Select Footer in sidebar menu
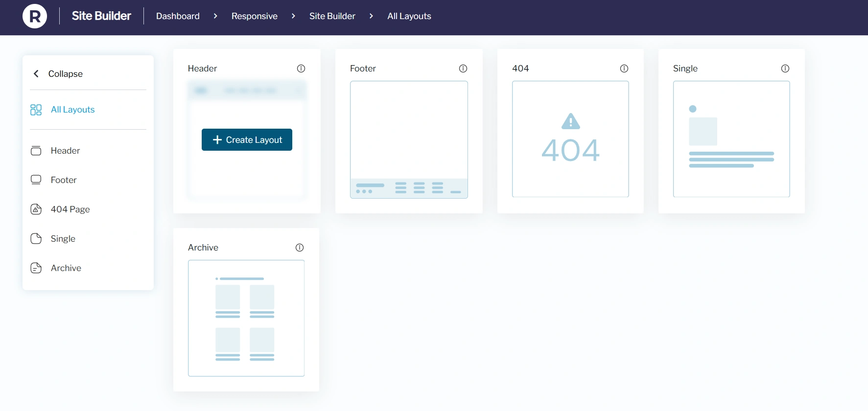Viewport: 868px width, 411px height. (x=64, y=180)
